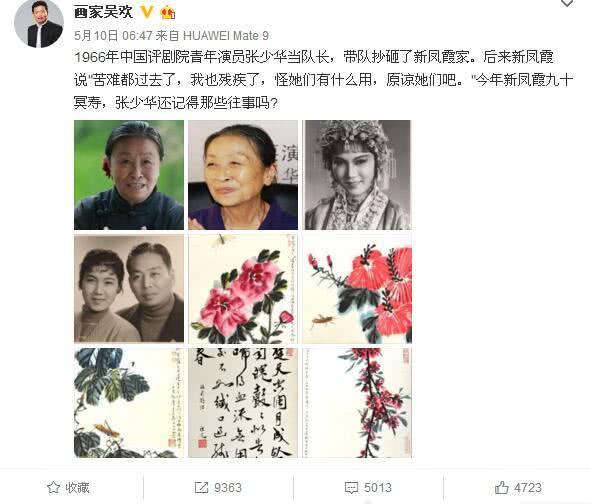The height and width of the screenshot is (504, 591).
Task: Like the post via thumbs-up icon
Action: tap(501, 487)
